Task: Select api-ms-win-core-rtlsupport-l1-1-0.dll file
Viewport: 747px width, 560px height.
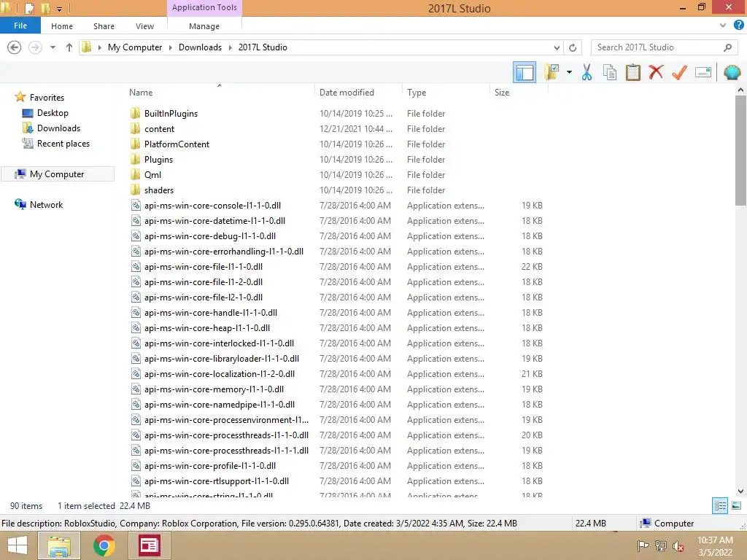Action: point(216,481)
